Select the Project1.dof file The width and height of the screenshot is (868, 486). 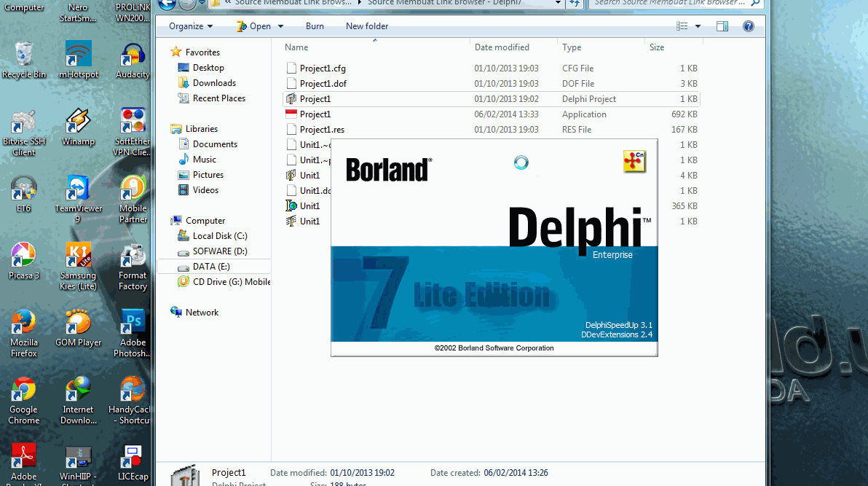pyautogui.click(x=492, y=84)
